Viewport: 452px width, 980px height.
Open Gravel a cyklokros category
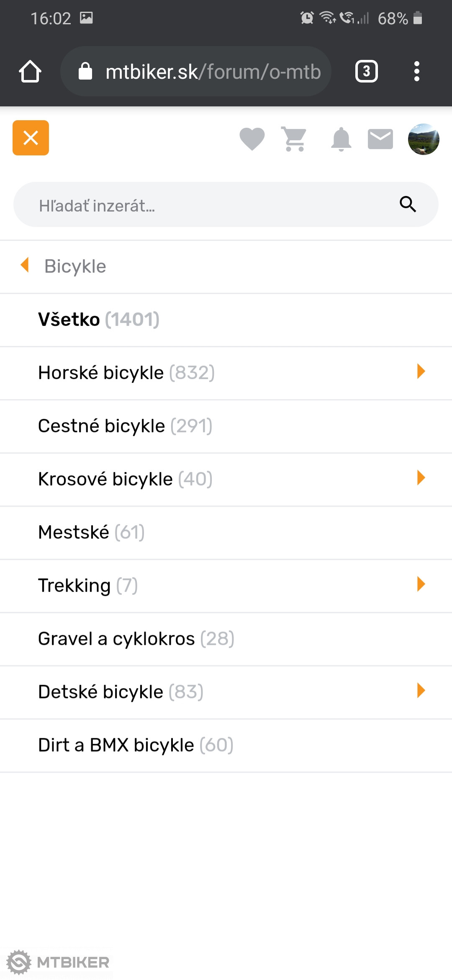click(x=136, y=639)
